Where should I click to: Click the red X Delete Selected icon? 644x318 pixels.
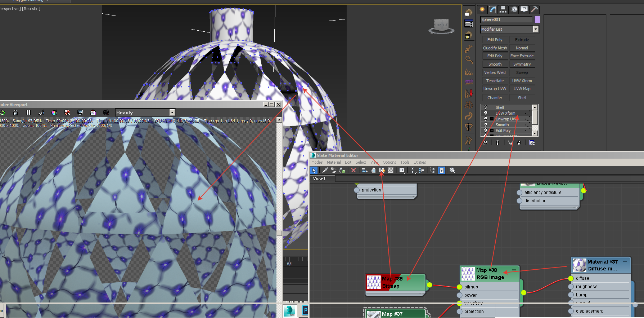pos(353,170)
